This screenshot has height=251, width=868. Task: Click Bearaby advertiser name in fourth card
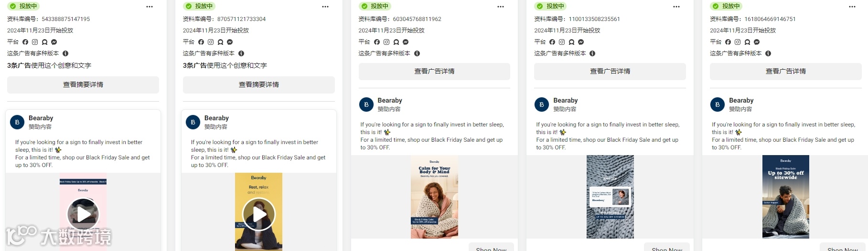point(566,100)
